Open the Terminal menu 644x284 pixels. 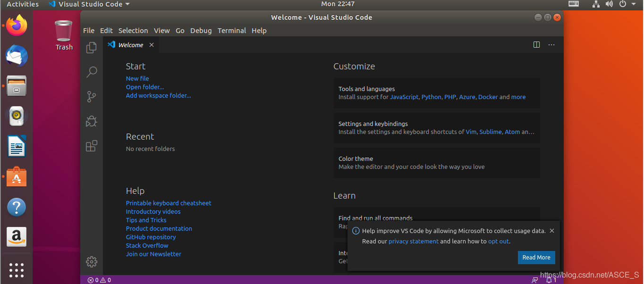(232, 30)
